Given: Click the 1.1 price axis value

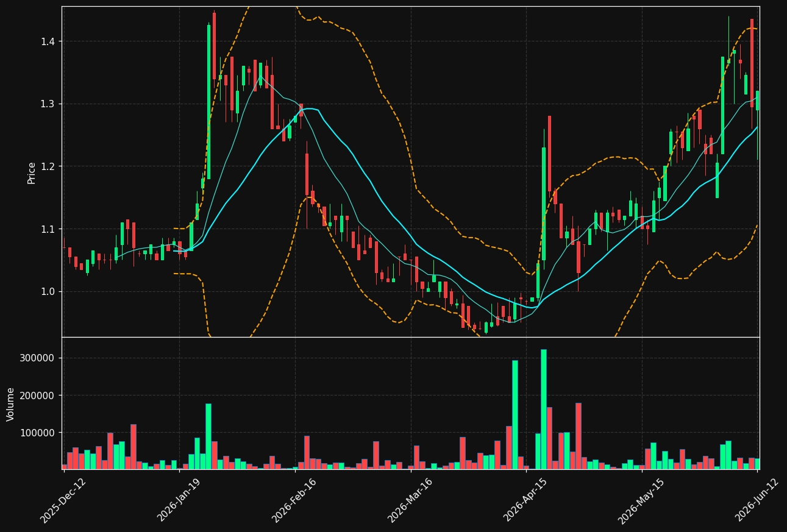Looking at the screenshot, I should coord(48,229).
